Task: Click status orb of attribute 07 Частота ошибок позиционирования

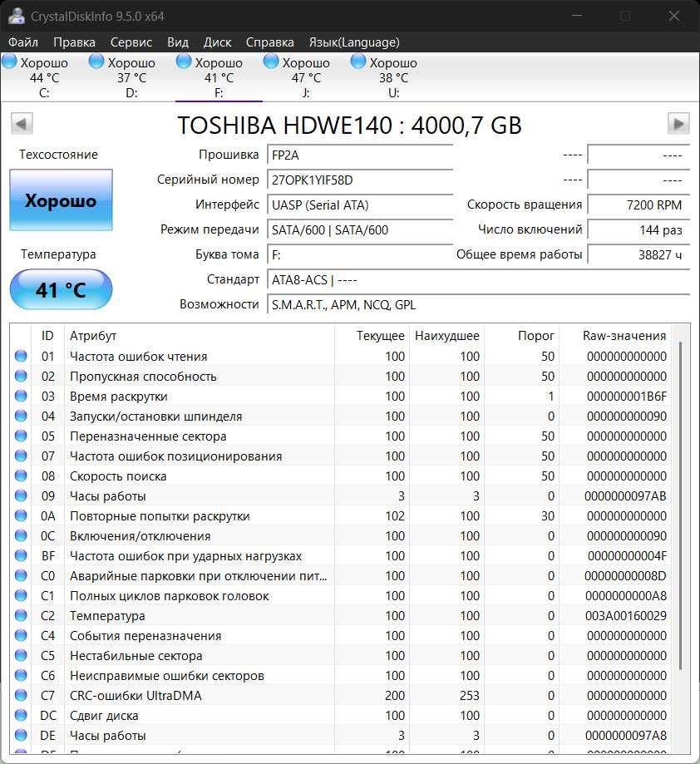Action: (21, 456)
